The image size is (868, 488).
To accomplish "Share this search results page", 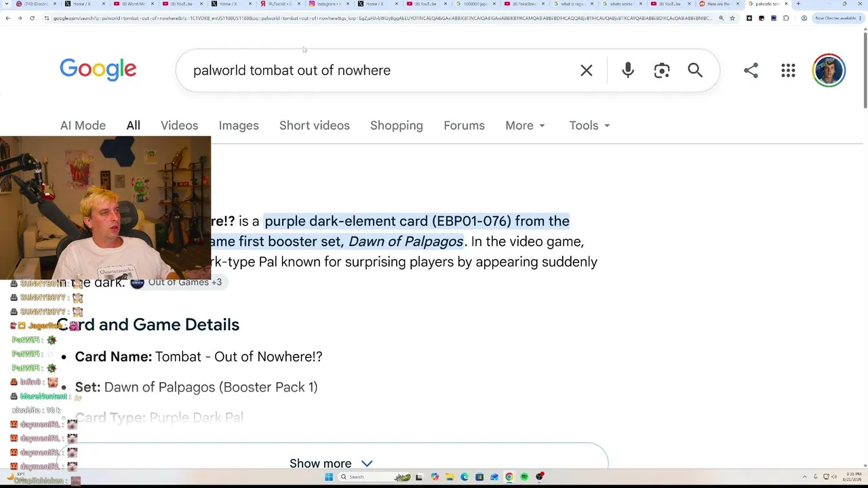I will point(751,70).
